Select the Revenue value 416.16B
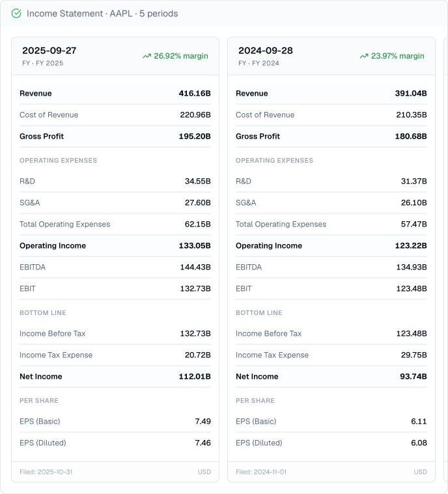This screenshot has width=448, height=494. point(195,93)
